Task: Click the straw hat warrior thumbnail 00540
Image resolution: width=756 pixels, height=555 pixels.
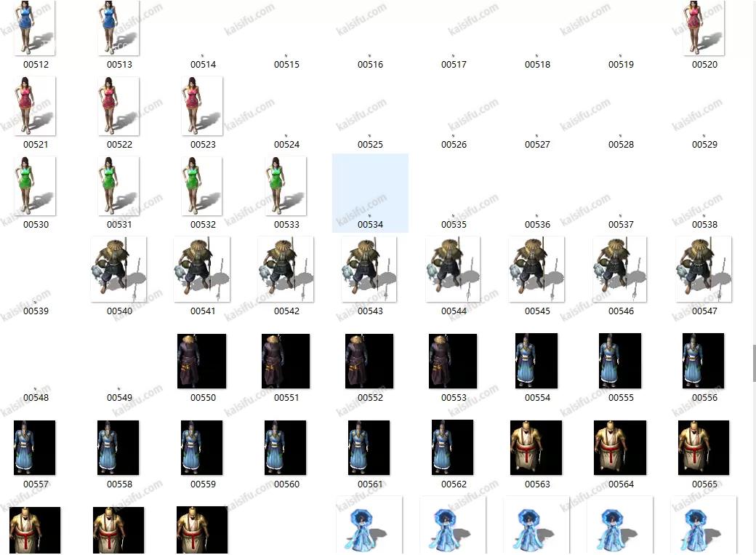Action: pos(118,269)
